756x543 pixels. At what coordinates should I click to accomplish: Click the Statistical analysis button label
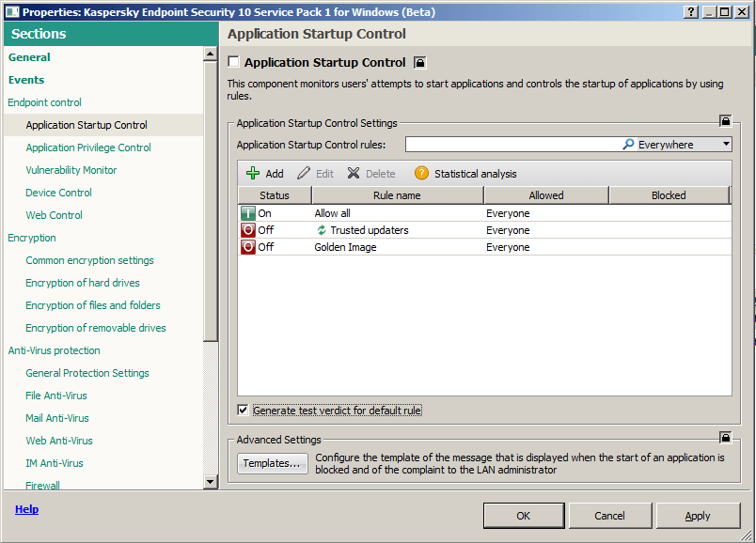point(476,174)
